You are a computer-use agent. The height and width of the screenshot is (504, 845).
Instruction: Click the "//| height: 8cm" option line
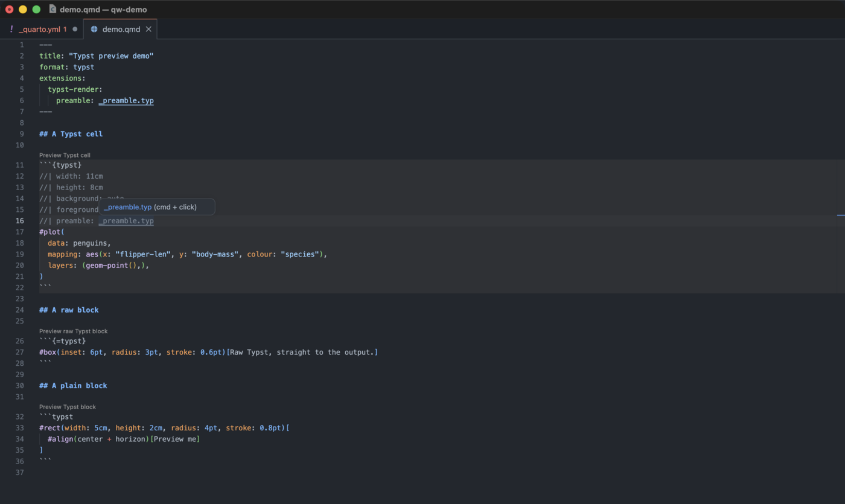[71, 187]
